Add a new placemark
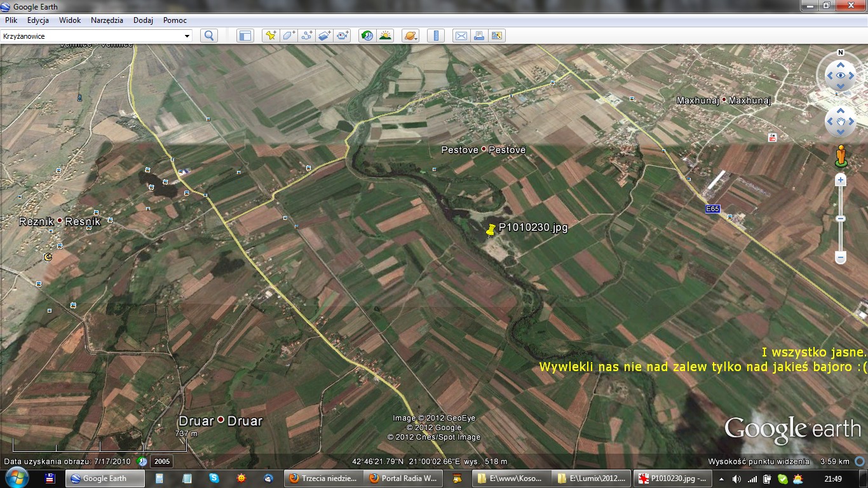 [x=271, y=36]
